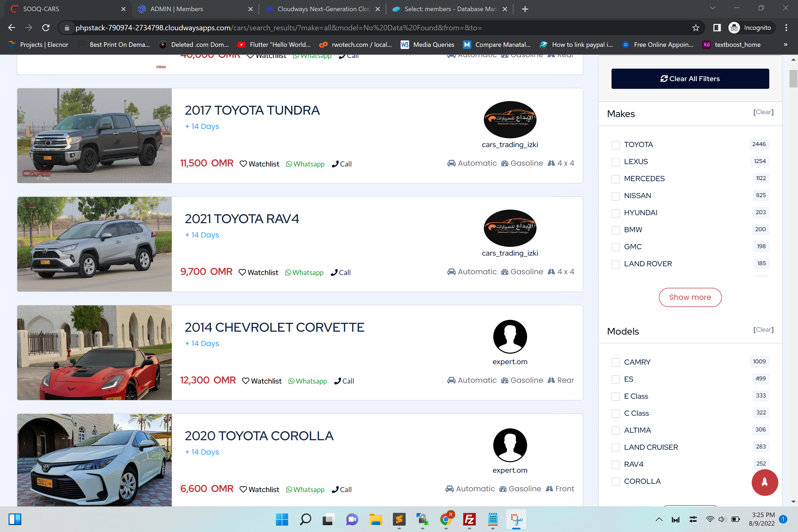
Task: Whatsapp the seller of 2020 Toyota Corolla
Action: 305,490
